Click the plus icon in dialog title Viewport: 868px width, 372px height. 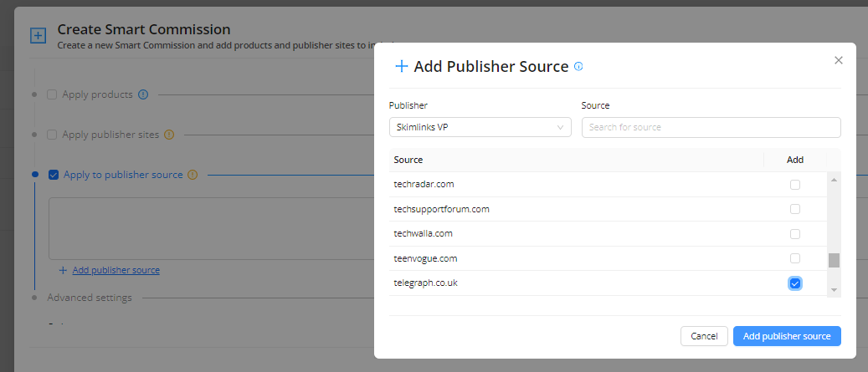point(401,67)
